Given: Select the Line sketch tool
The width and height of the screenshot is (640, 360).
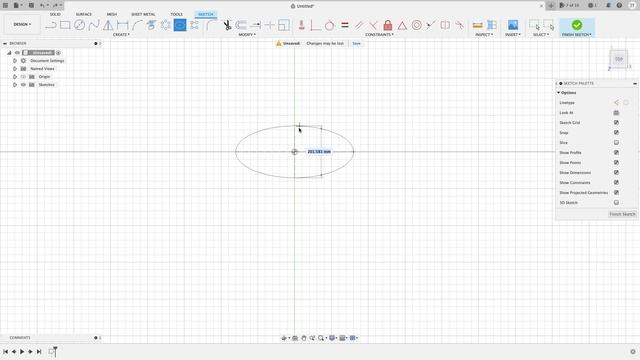Looking at the screenshot, I should [x=51, y=25].
